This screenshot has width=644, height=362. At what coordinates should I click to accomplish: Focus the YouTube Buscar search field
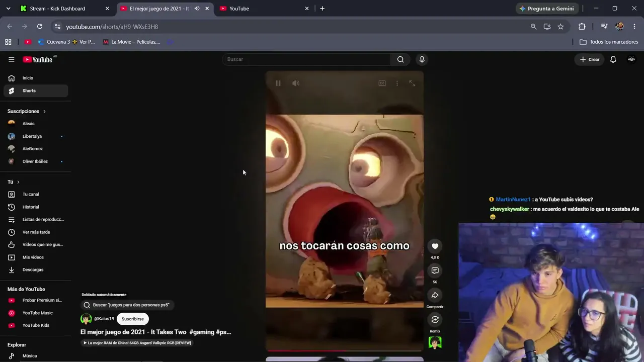coord(306,59)
